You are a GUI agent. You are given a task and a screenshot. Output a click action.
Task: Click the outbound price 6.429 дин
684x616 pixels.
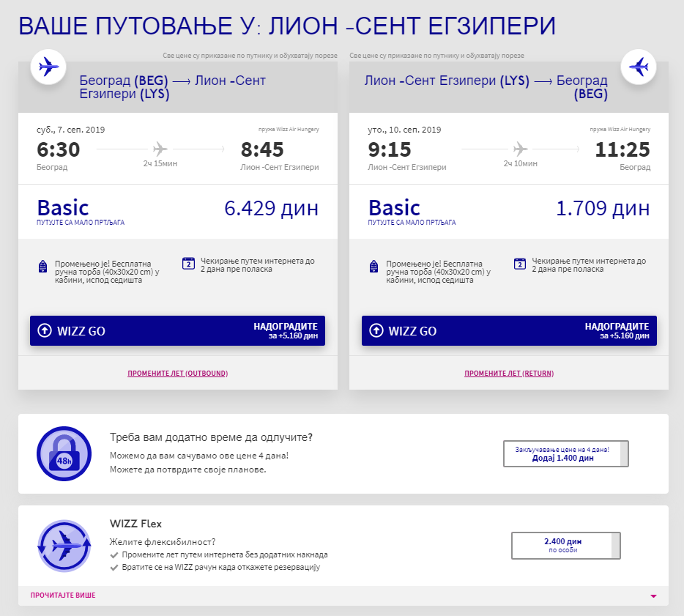pos(272,209)
